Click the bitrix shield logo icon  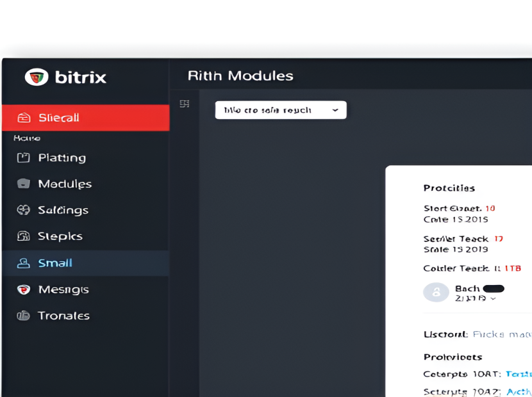coord(37,77)
